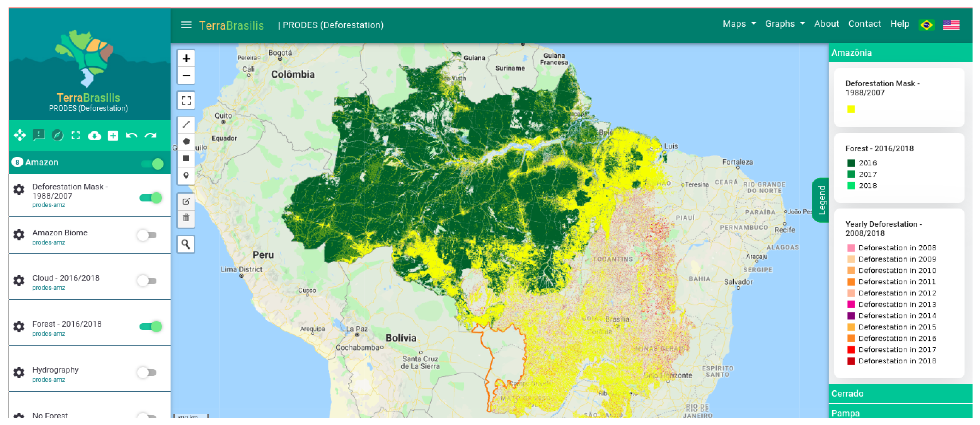Open the Maps dropdown menu
This screenshot has width=980, height=425.
[x=739, y=24]
